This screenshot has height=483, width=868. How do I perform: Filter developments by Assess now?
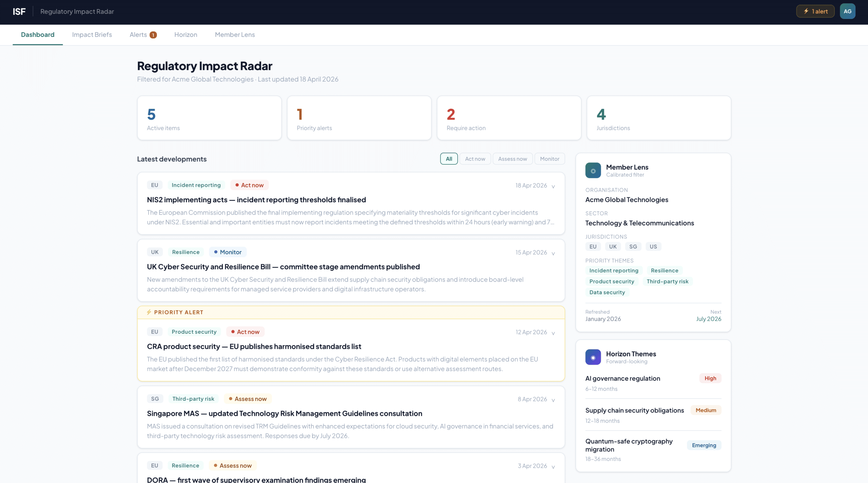512,159
